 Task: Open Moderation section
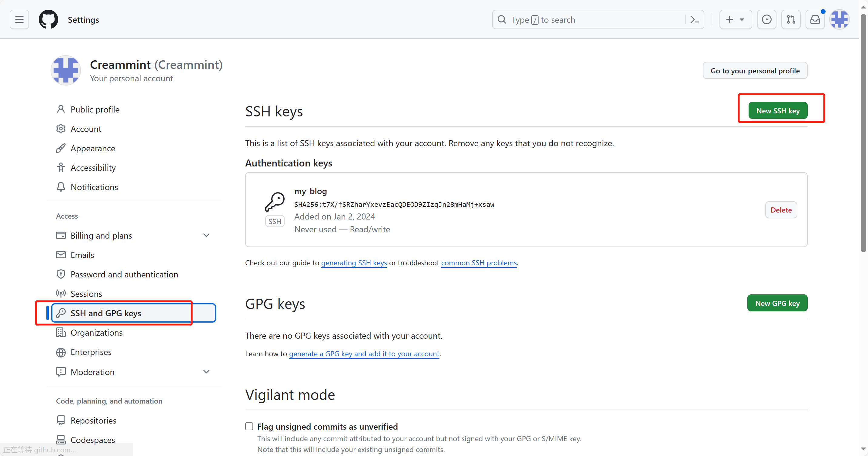pos(133,372)
